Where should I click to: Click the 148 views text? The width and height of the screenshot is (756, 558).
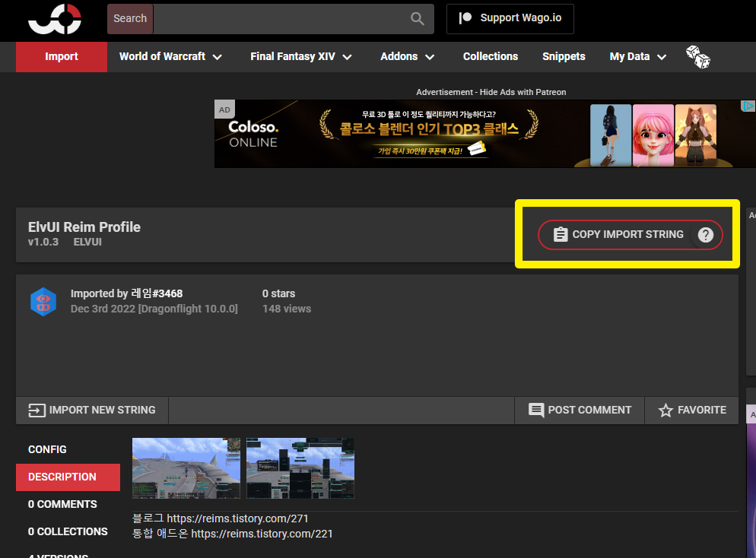287,309
